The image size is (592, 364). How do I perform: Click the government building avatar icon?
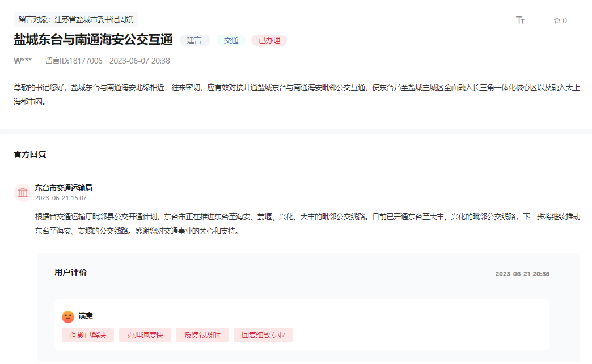pyautogui.click(x=22, y=192)
